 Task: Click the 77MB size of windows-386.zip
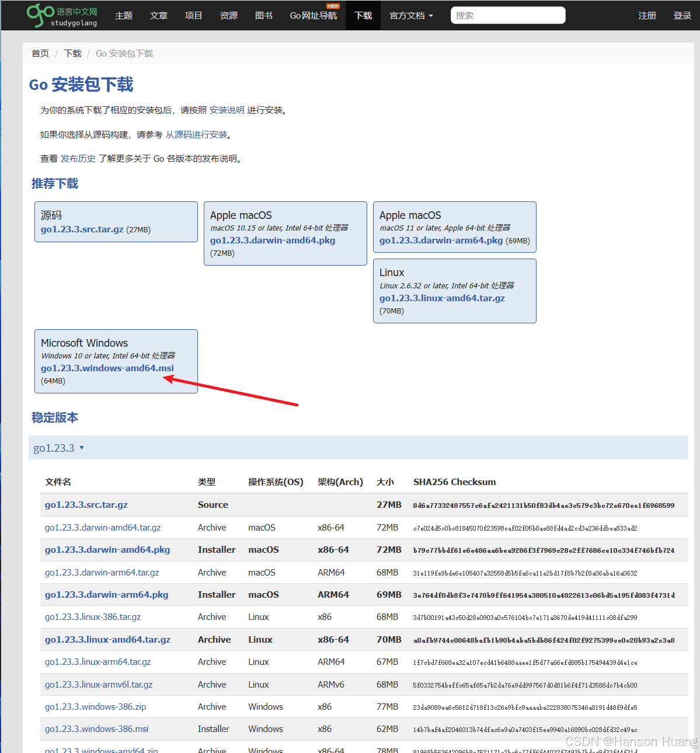(x=388, y=707)
